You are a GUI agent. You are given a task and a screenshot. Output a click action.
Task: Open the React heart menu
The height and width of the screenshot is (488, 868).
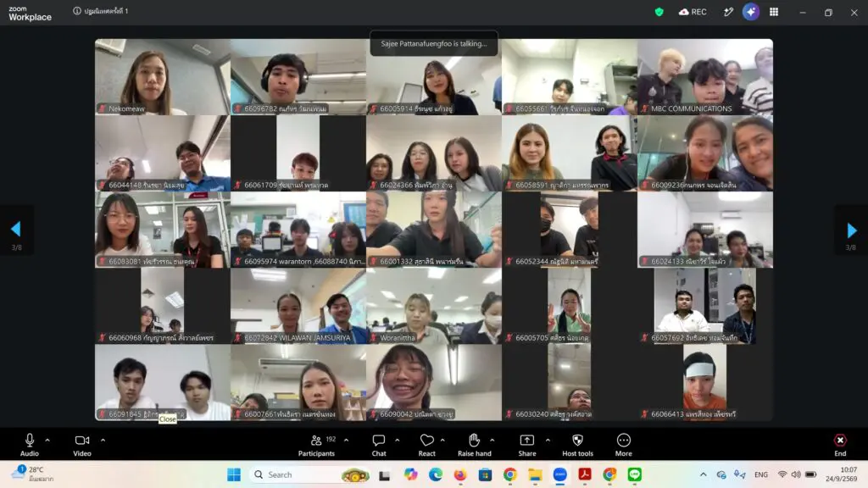[x=427, y=446]
